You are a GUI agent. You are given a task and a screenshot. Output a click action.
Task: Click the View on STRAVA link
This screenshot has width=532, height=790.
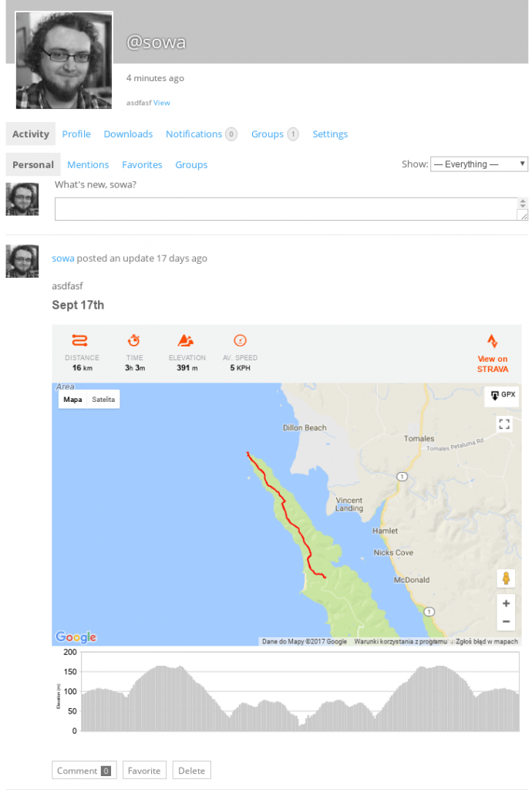[492, 363]
